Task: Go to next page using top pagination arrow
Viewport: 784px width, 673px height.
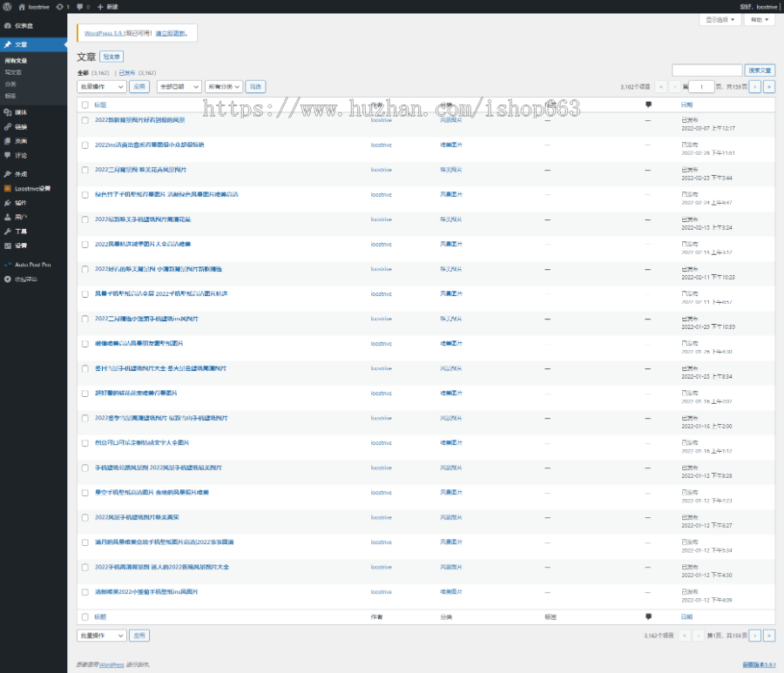Action: [755, 86]
